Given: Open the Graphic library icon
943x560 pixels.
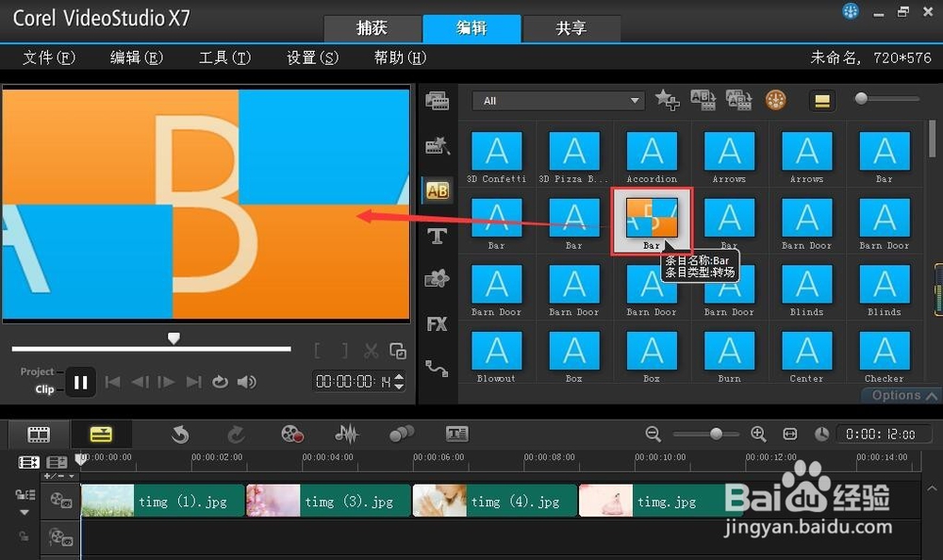Looking at the screenshot, I should pos(438,278).
